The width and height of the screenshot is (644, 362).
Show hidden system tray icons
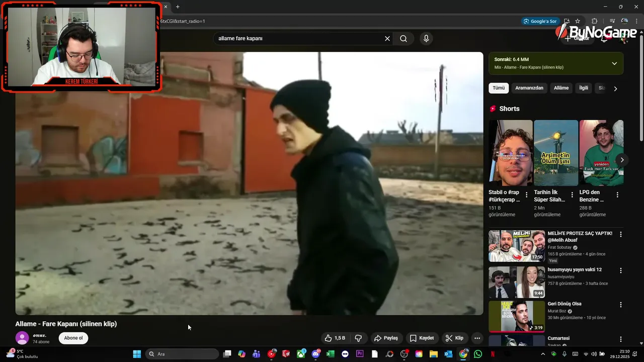point(543,354)
